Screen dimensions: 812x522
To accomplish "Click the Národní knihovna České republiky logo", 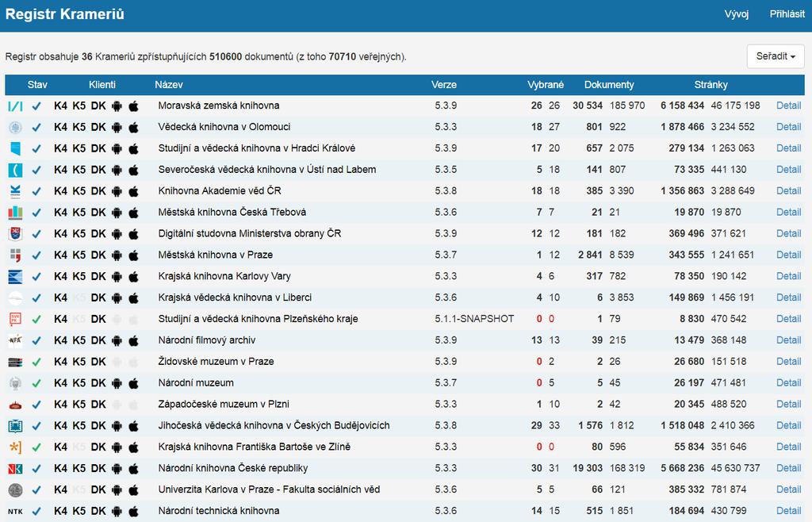I will click(x=15, y=469).
